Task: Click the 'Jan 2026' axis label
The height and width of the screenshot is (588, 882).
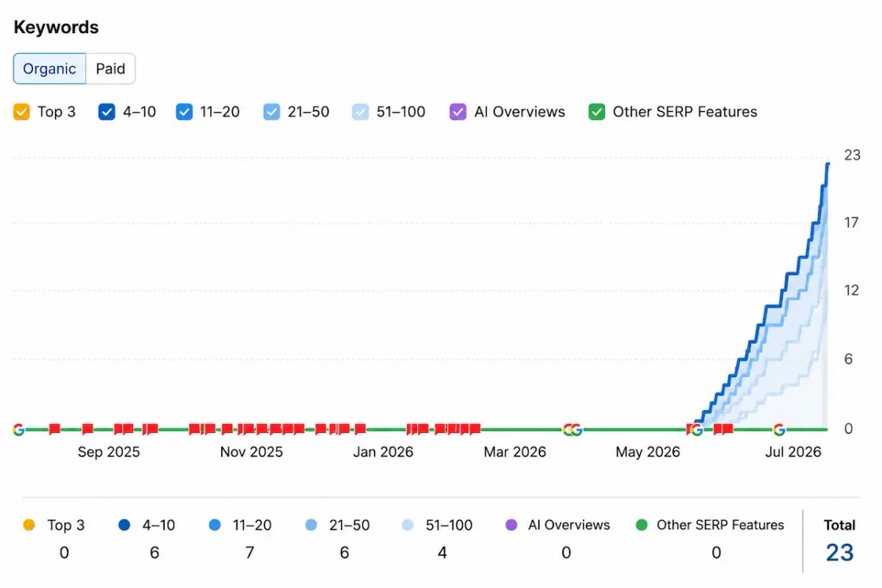Action: pos(383,453)
